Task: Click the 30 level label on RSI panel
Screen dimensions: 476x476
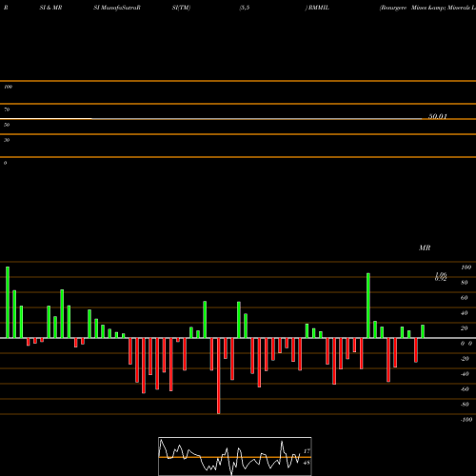Action: click(x=7, y=140)
